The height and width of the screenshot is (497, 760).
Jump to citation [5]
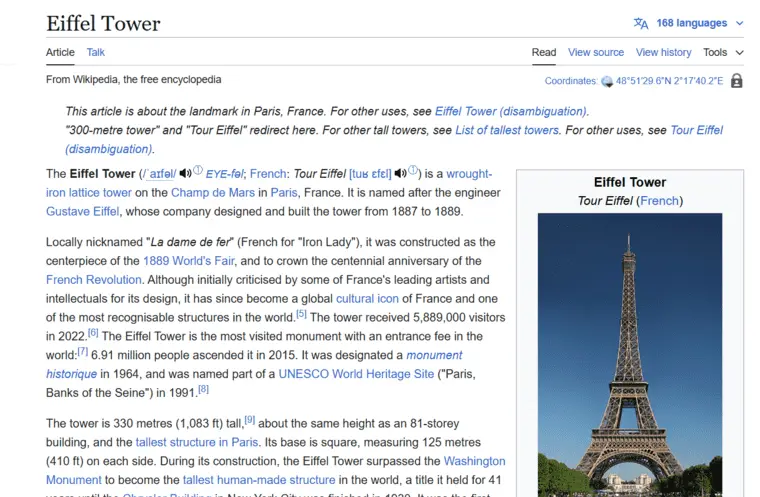coord(301,314)
